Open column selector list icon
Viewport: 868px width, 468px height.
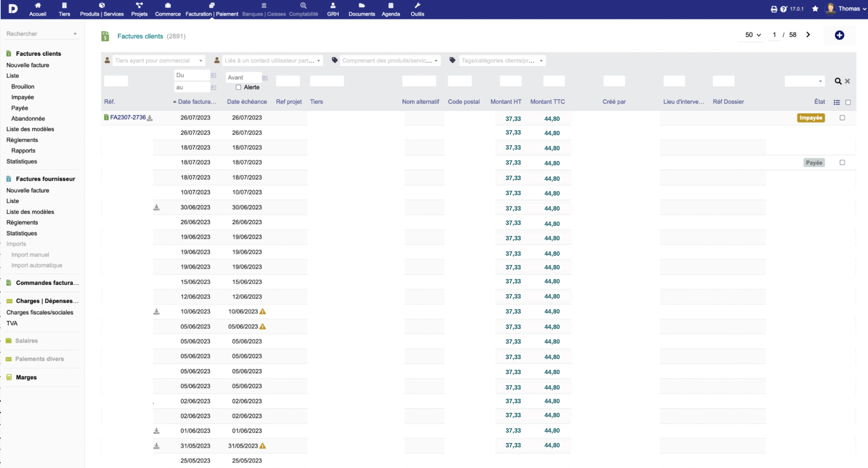836,102
